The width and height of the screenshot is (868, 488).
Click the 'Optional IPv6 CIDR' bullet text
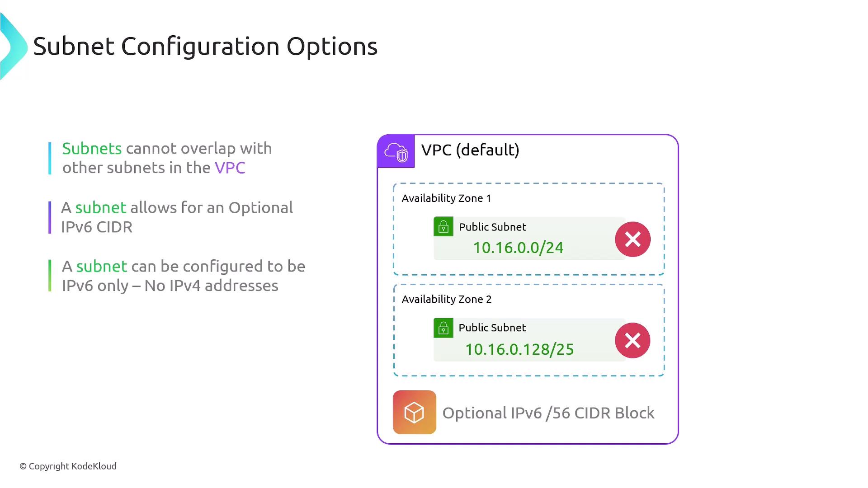(177, 217)
